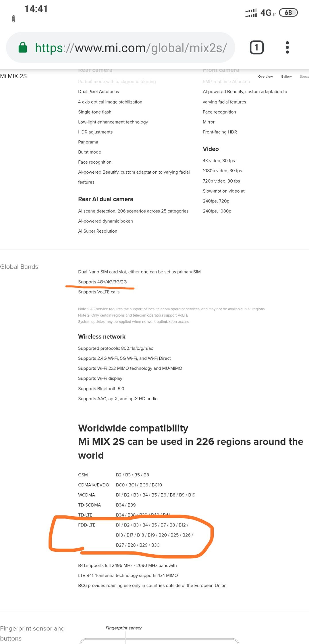This screenshot has height=644, width=309.
Task: Tap the Video section heading
Action: (x=211, y=149)
